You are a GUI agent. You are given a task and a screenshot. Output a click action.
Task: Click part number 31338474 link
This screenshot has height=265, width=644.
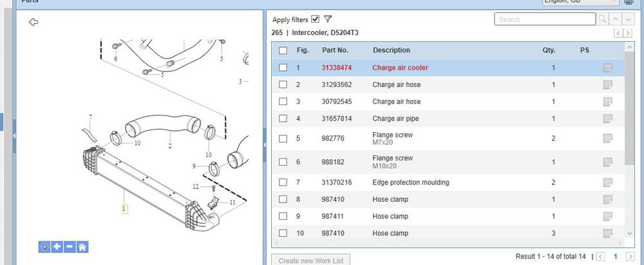pos(336,68)
